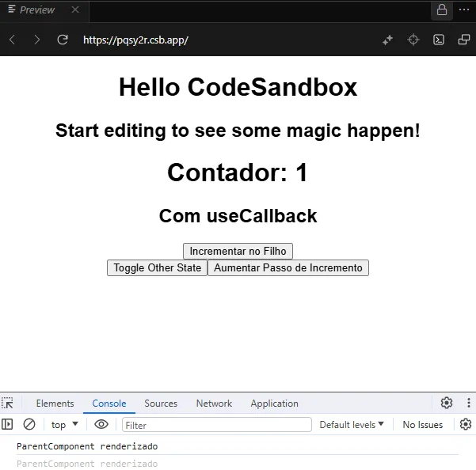This screenshot has width=476, height=470.
Task: Open the three-dots menu beside the lock
Action: pyautogui.click(x=464, y=9)
